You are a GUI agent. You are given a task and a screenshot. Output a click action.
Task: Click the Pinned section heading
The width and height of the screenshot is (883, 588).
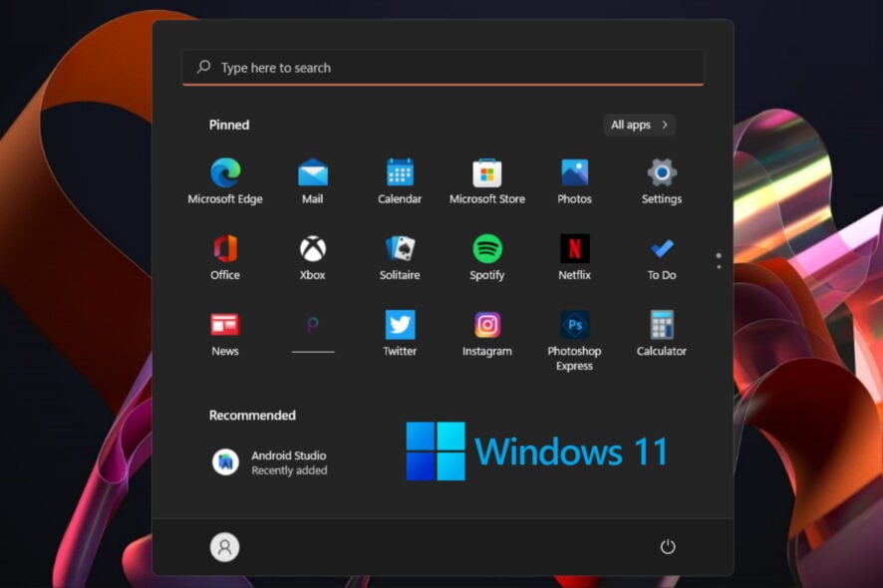229,125
